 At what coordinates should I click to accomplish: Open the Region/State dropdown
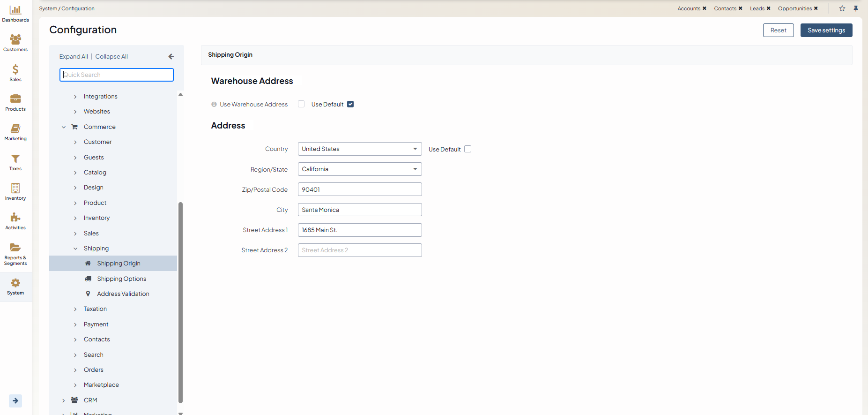tap(360, 169)
